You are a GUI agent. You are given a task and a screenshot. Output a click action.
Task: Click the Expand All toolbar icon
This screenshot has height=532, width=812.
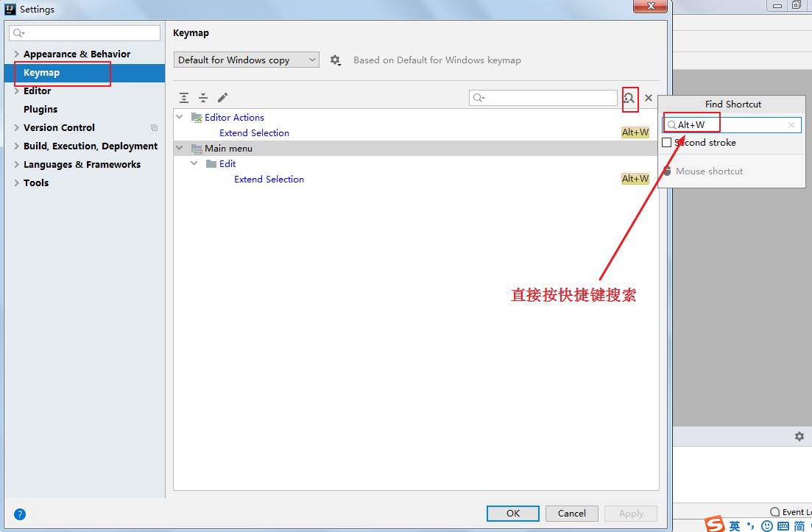coord(184,98)
